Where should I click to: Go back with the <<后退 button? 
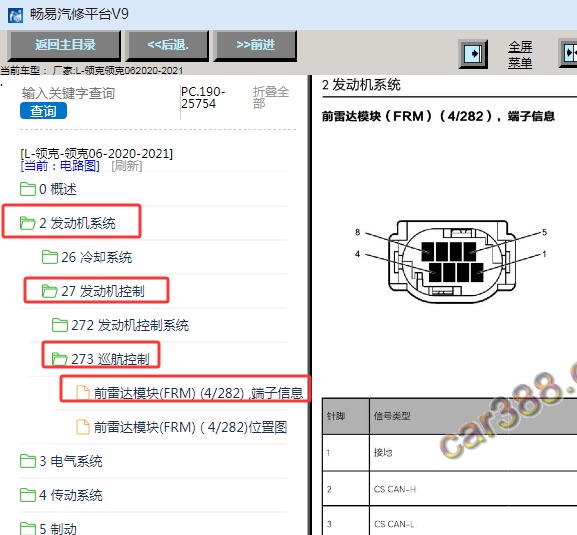click(x=167, y=45)
